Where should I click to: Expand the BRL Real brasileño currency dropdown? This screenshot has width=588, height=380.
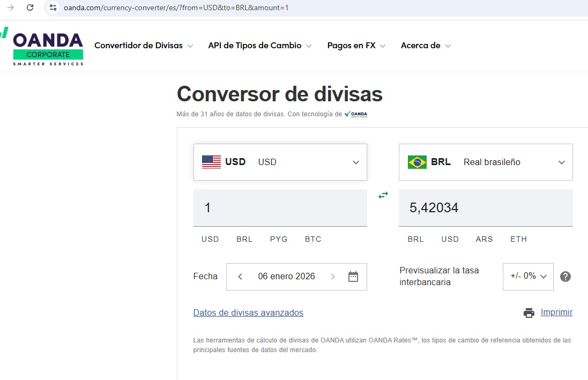tap(486, 162)
